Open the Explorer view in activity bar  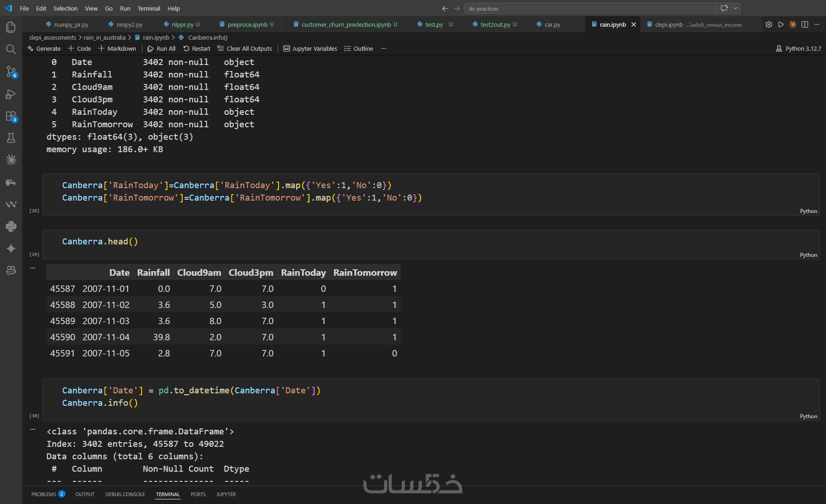[11, 27]
